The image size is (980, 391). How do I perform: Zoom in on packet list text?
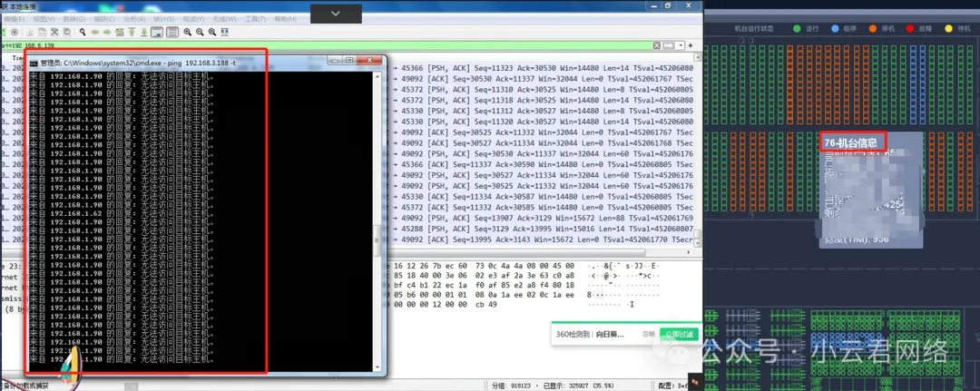[188, 32]
